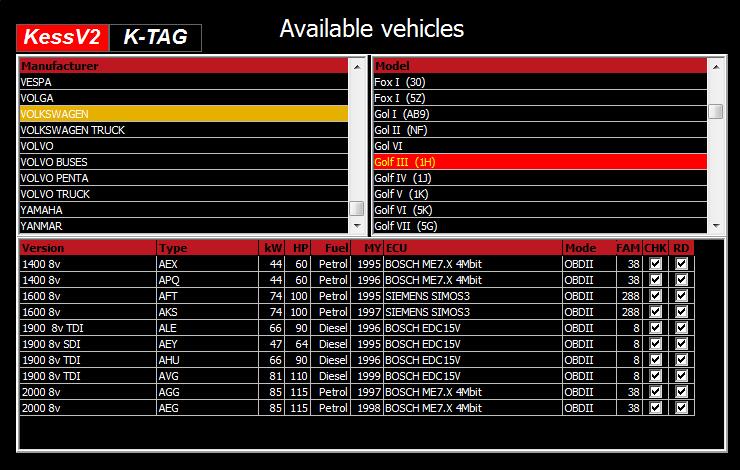Select model Gol VI
Image resolution: width=740 pixels, height=470 pixels.
coord(540,146)
